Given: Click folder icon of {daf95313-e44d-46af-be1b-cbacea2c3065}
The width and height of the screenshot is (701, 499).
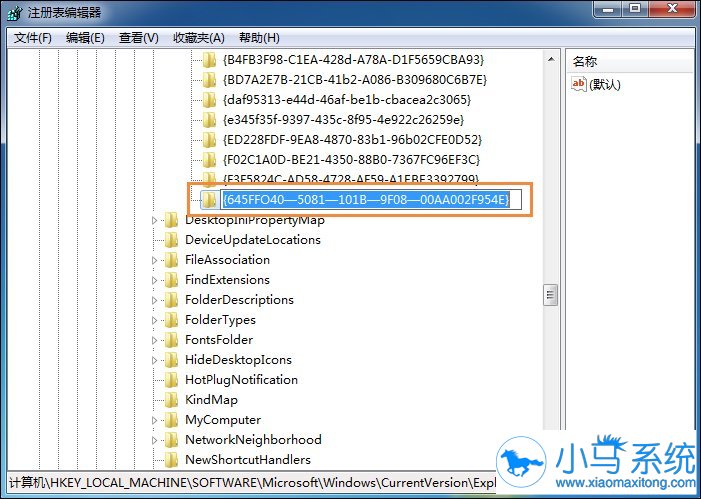Looking at the screenshot, I should click(209, 100).
